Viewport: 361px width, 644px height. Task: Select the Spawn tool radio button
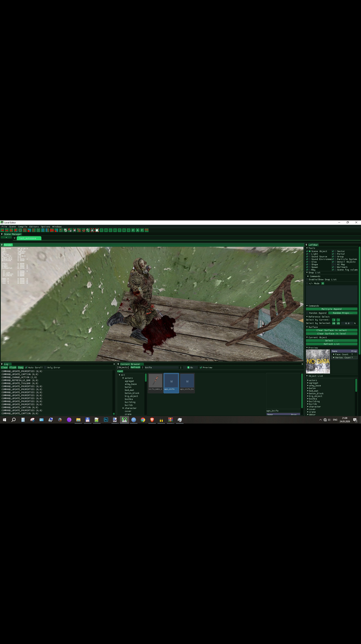[x=310, y=267]
